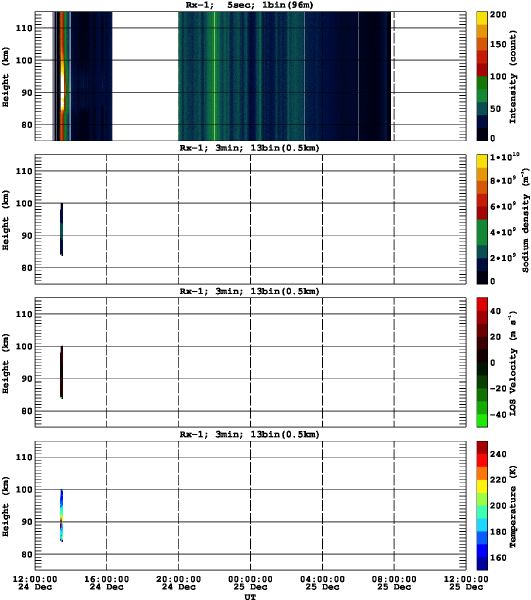Click the Temperature (K) colorbar
Image resolution: width=531 pixels, height=600 pixels.
[x=482, y=505]
